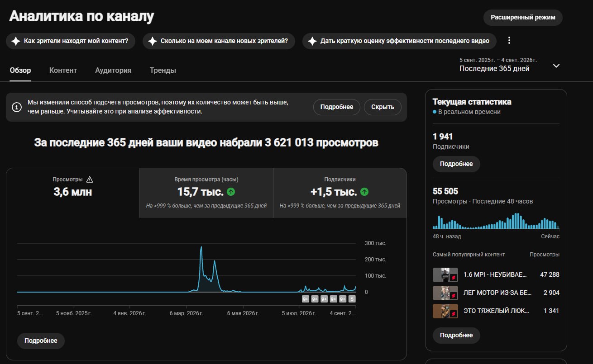Ask 'Сколько на моем канале новых зрителей?'
593x364 pixels.
tap(219, 41)
